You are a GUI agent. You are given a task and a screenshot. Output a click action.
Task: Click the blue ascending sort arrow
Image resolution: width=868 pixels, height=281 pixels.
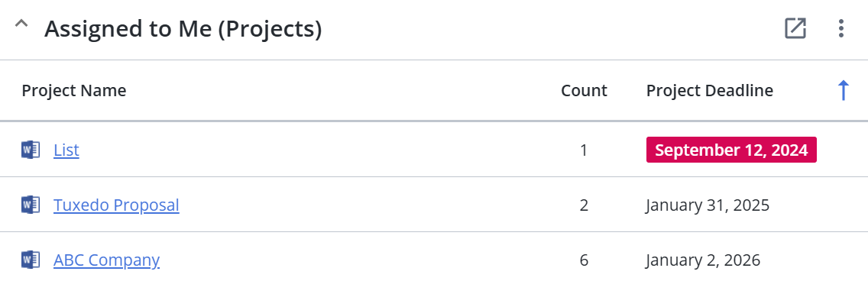pyautogui.click(x=843, y=90)
